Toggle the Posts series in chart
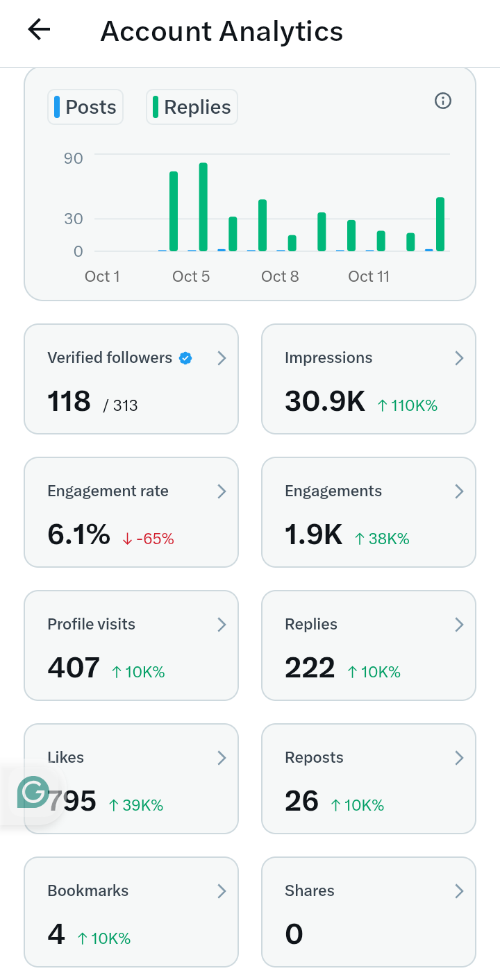 (85, 107)
